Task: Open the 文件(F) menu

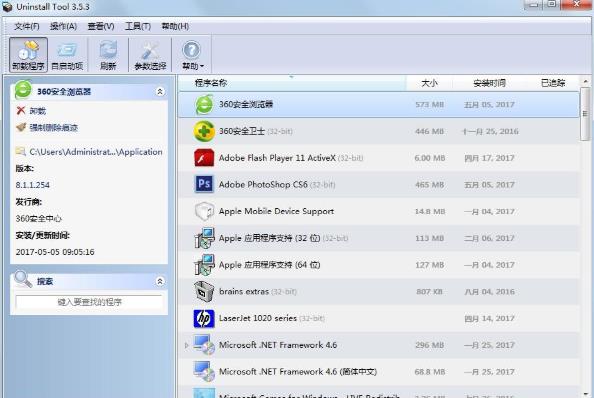Action: [27, 26]
